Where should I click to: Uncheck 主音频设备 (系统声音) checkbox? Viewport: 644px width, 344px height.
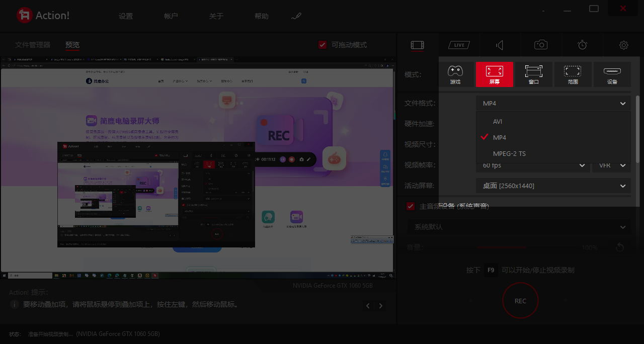coord(411,206)
